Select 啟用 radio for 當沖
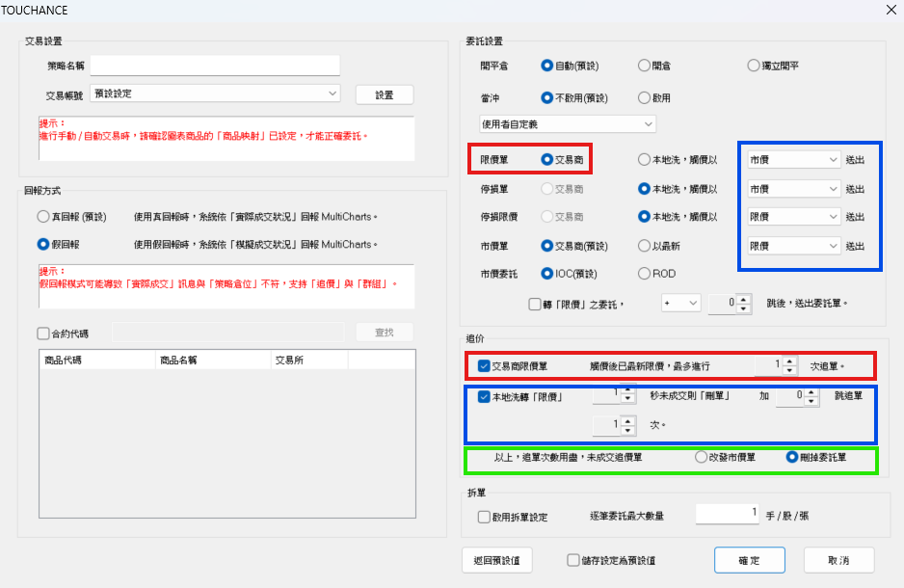This screenshot has width=904, height=588. [644, 97]
